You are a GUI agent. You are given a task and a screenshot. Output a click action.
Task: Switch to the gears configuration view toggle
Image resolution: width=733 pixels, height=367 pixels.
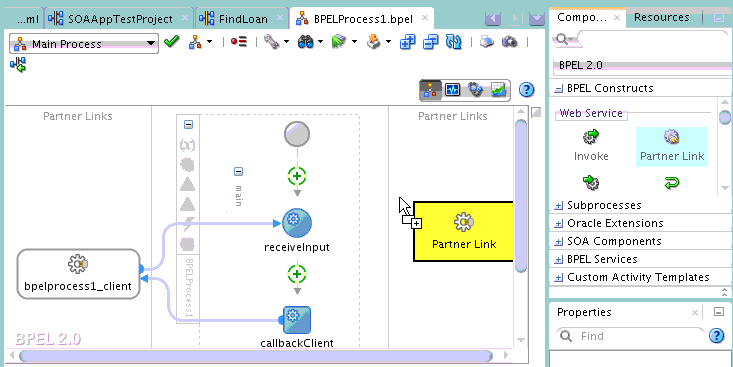475,89
